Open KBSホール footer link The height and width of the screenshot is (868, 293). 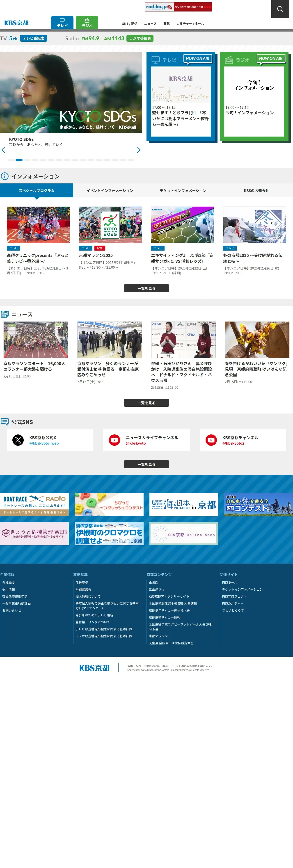(230, 582)
